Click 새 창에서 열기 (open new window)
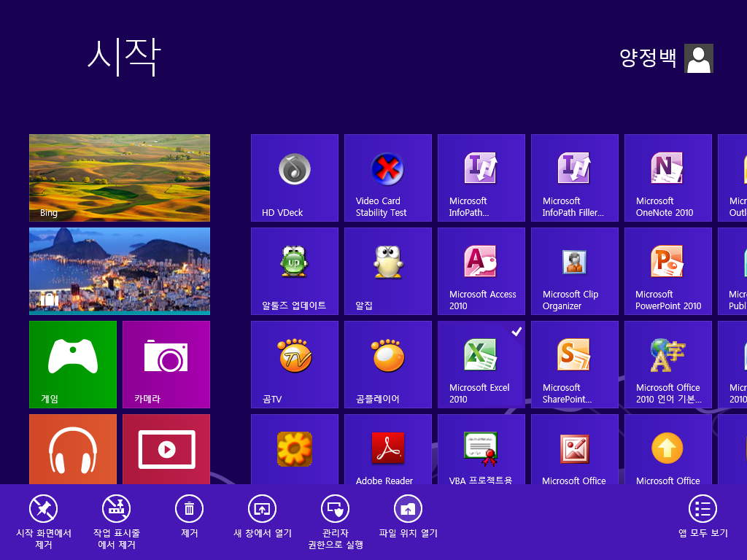 click(263, 516)
